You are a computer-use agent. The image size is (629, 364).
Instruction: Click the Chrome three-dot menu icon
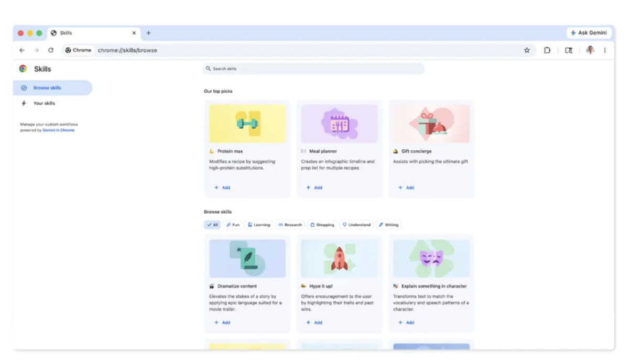click(604, 50)
